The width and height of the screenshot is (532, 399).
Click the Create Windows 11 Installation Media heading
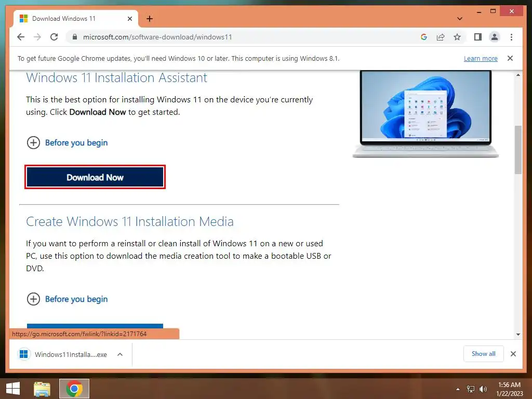[129, 221]
